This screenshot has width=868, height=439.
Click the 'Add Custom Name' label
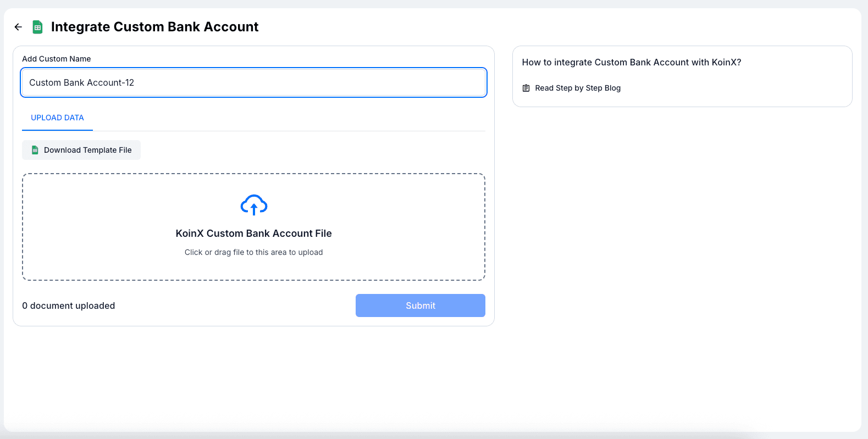click(57, 59)
